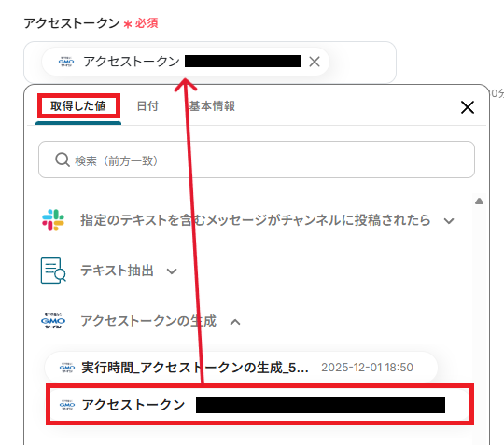Viewport: 504px width, 445px height.
Task: Click GMO icon on list アクセストークン item
Action: (67, 405)
